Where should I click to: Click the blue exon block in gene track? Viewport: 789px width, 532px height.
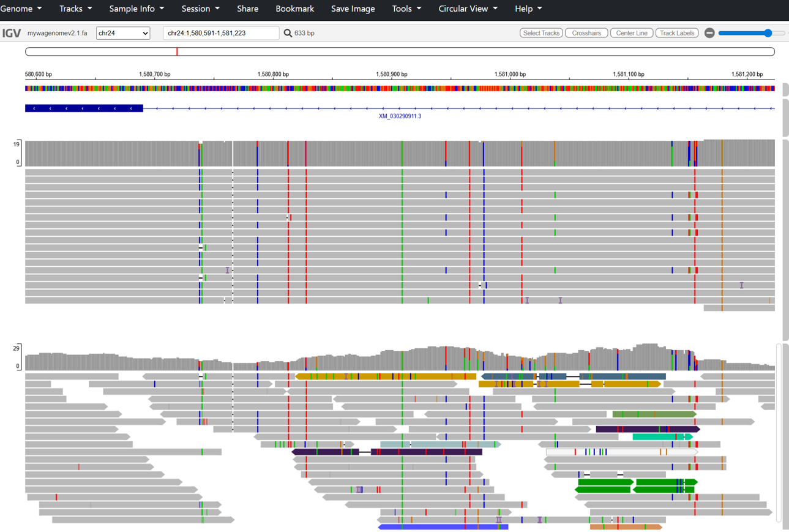pyautogui.click(x=84, y=108)
